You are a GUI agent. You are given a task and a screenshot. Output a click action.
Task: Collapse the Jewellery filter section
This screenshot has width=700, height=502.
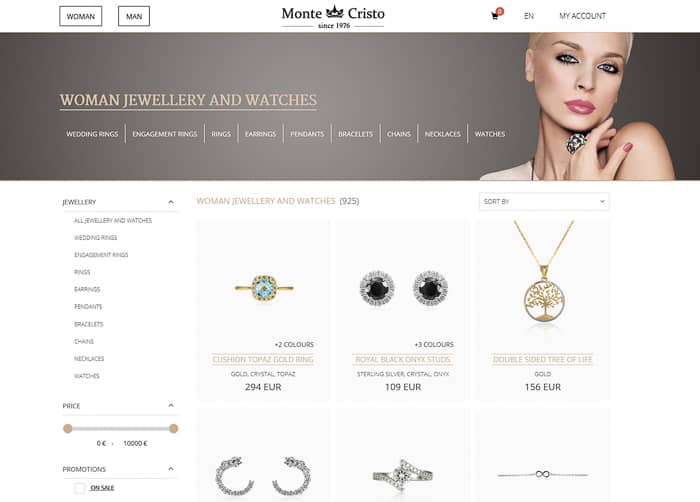point(171,202)
